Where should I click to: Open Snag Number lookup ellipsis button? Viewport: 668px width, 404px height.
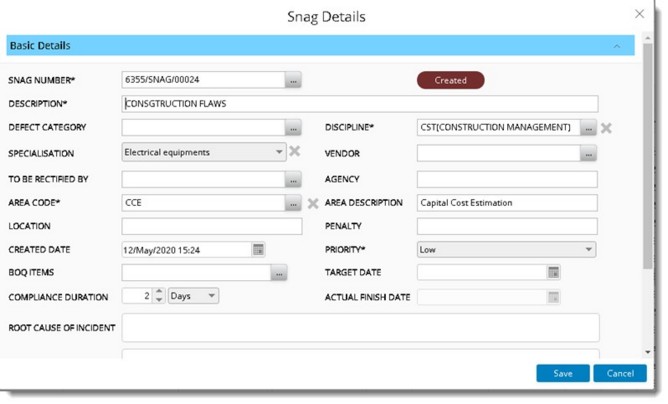[x=293, y=79]
